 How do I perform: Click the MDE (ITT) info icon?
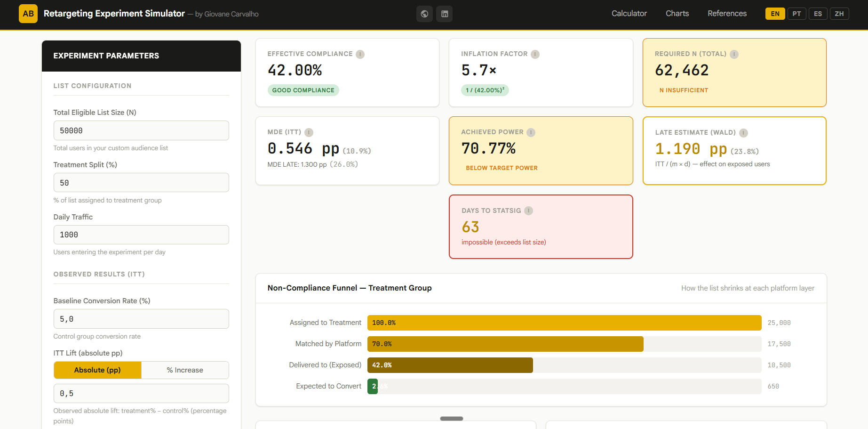[309, 132]
